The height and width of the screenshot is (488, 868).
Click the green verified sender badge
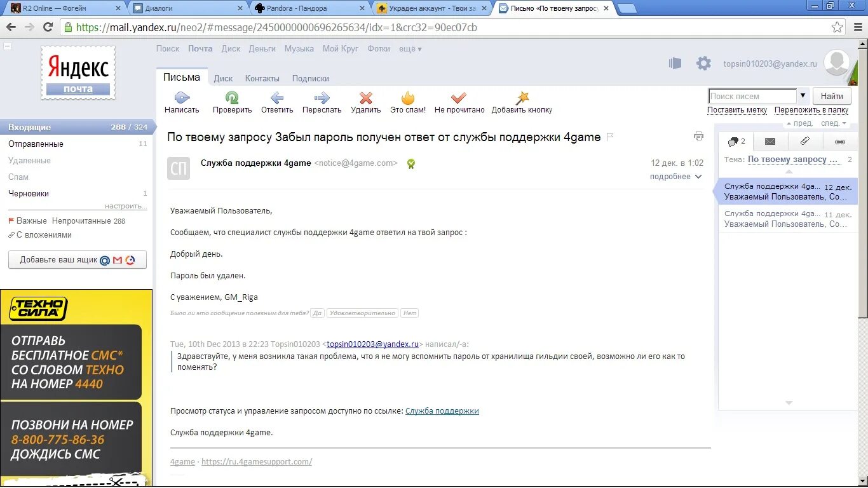pyautogui.click(x=411, y=164)
